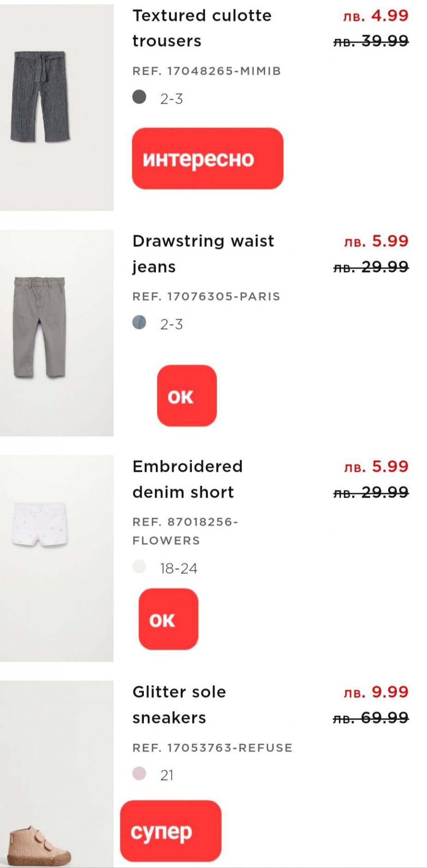Click the лв. 4.99 sale price
The width and height of the screenshot is (427, 868).
tap(376, 16)
